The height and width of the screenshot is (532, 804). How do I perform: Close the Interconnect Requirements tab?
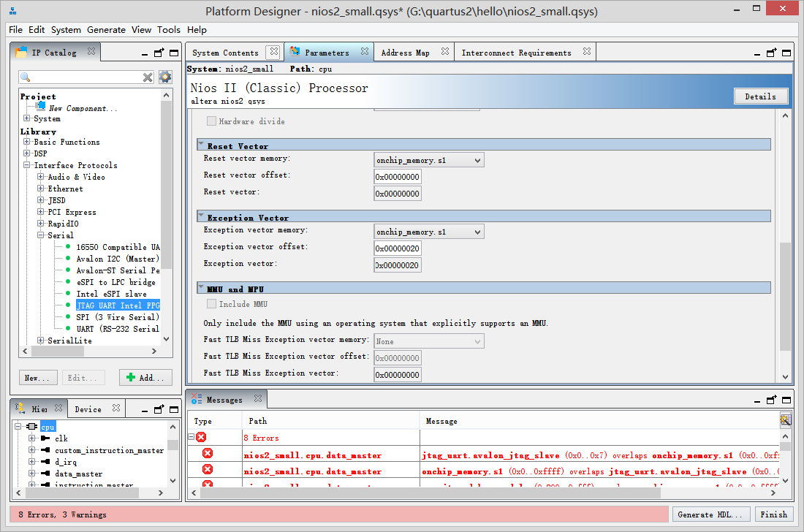[x=587, y=51]
